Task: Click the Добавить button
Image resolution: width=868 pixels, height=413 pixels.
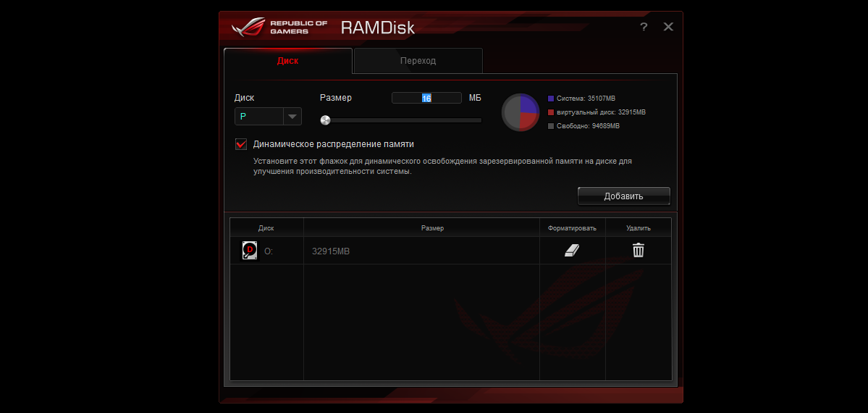Action: tap(623, 196)
